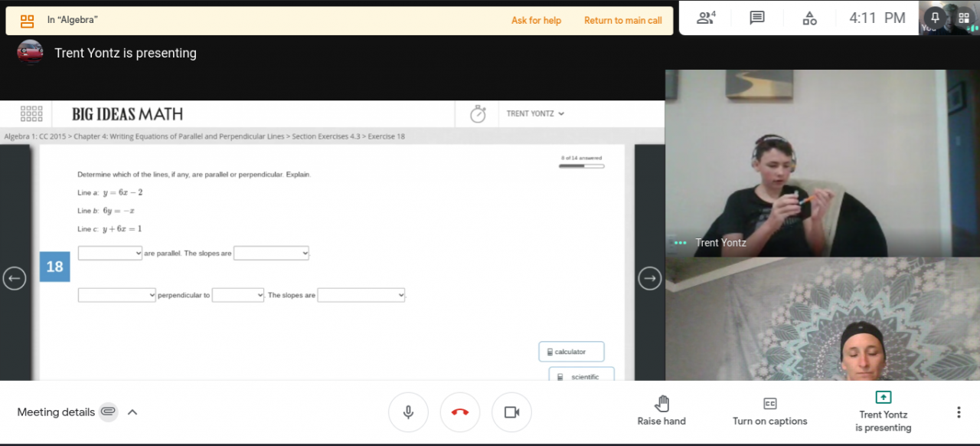The width and height of the screenshot is (980, 446).
Task: Open the calculator tool
Action: (571, 352)
